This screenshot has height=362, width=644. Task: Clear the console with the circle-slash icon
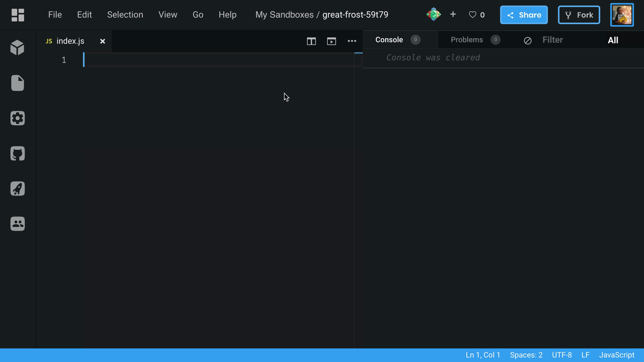pos(528,41)
